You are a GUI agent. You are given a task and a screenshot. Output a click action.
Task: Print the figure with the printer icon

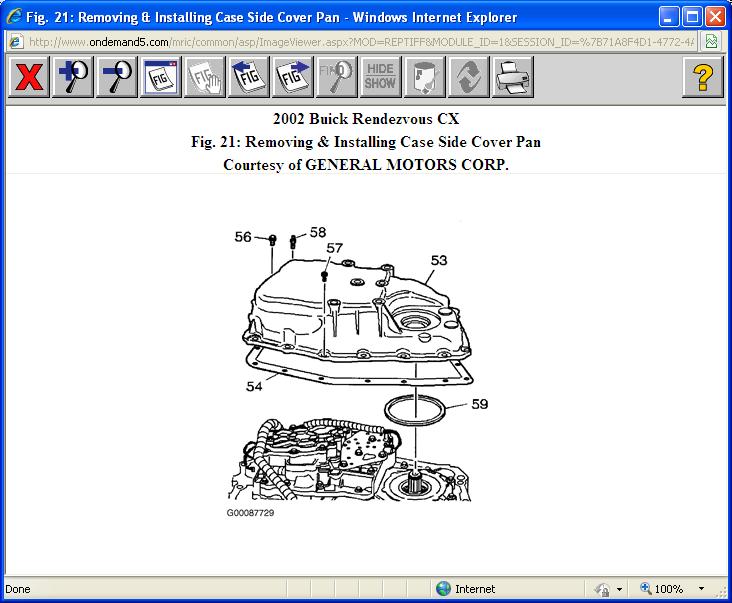(x=513, y=77)
